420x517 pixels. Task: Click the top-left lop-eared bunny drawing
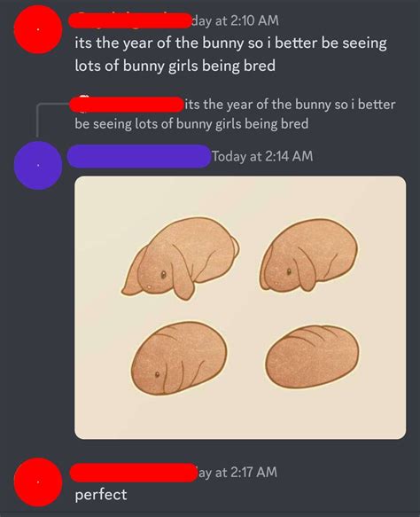click(181, 258)
